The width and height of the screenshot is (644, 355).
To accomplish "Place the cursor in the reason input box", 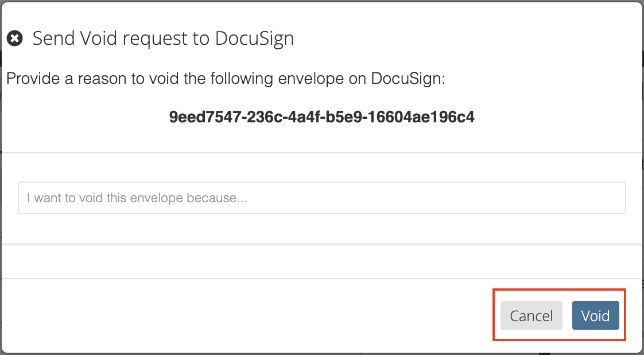I will (321, 198).
